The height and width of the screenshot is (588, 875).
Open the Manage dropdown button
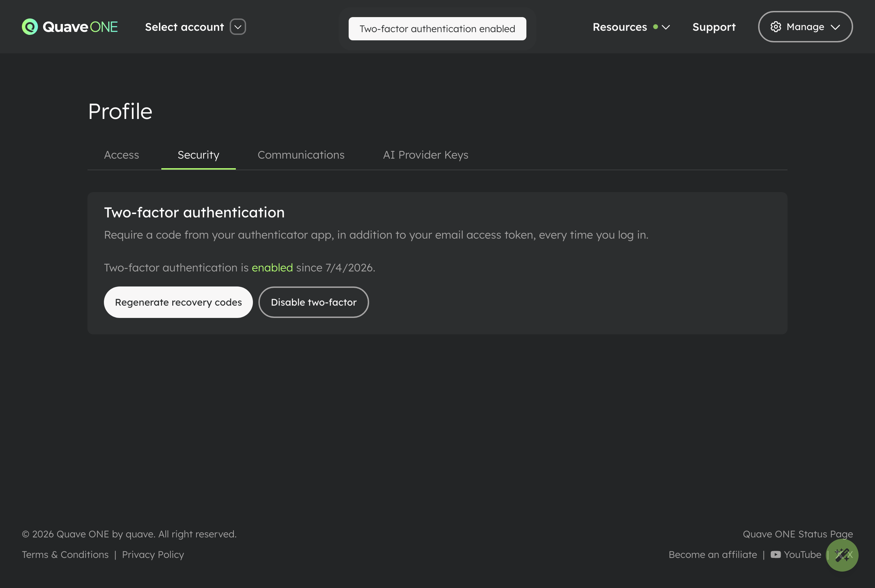(805, 27)
